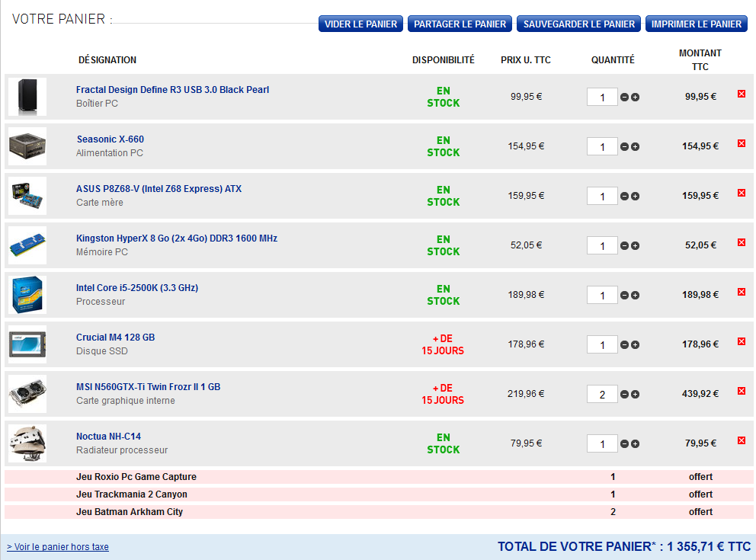Remove Crucial M4 128 GB from basket

click(x=741, y=341)
